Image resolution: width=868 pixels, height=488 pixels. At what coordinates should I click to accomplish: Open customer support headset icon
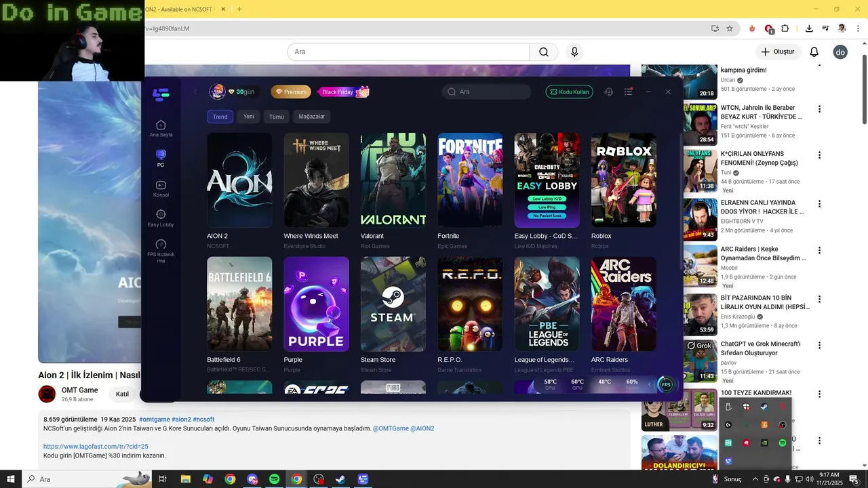608,91
